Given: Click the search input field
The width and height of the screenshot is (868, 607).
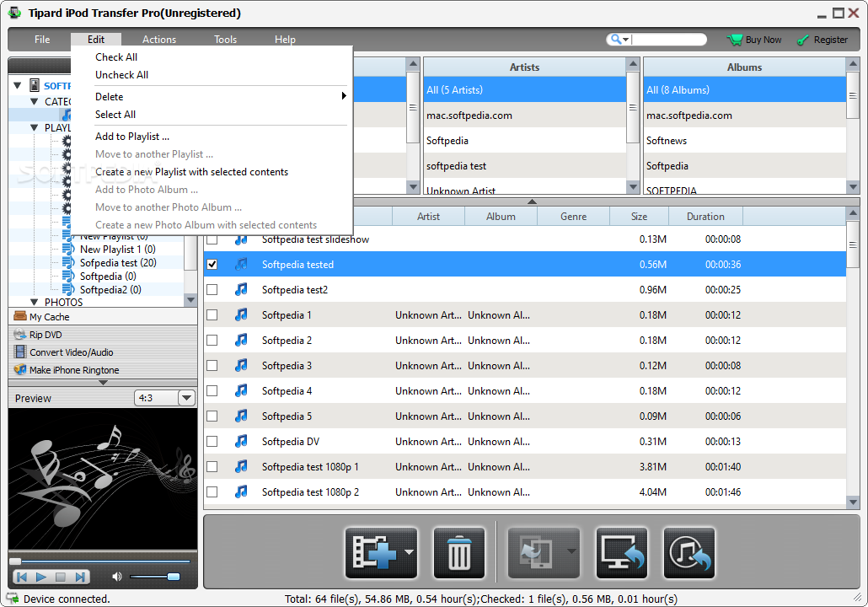Looking at the screenshot, I should (669, 40).
